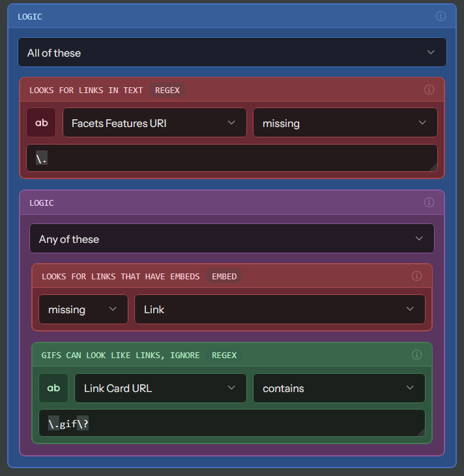464x476 pixels.
Task: Click the EMBED tag badge
Action: (224, 276)
